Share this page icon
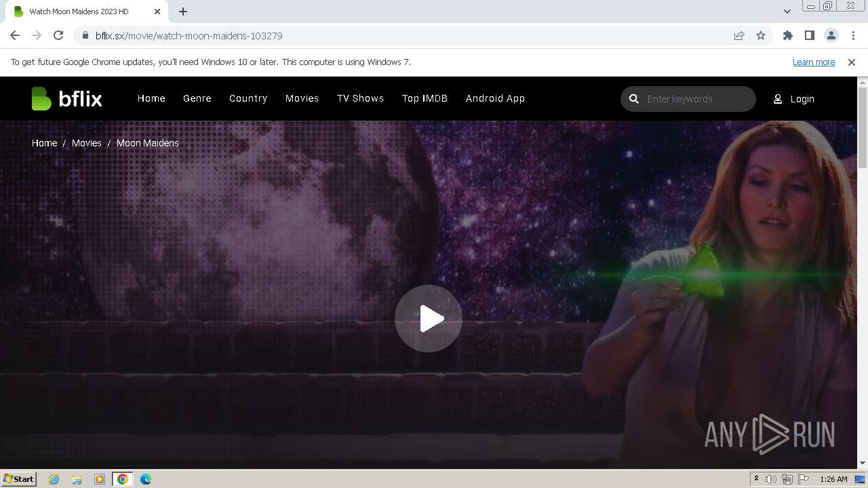The height and width of the screenshot is (488, 868). point(739,36)
